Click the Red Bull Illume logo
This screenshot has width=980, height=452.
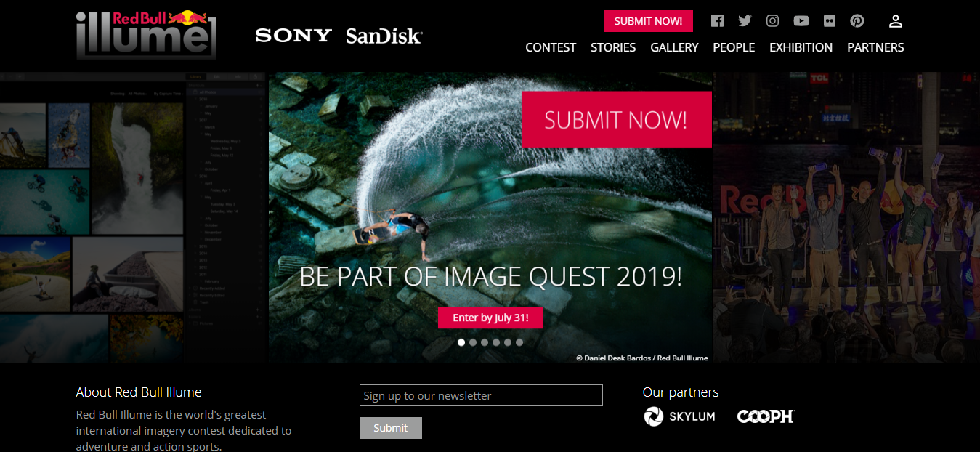[146, 34]
